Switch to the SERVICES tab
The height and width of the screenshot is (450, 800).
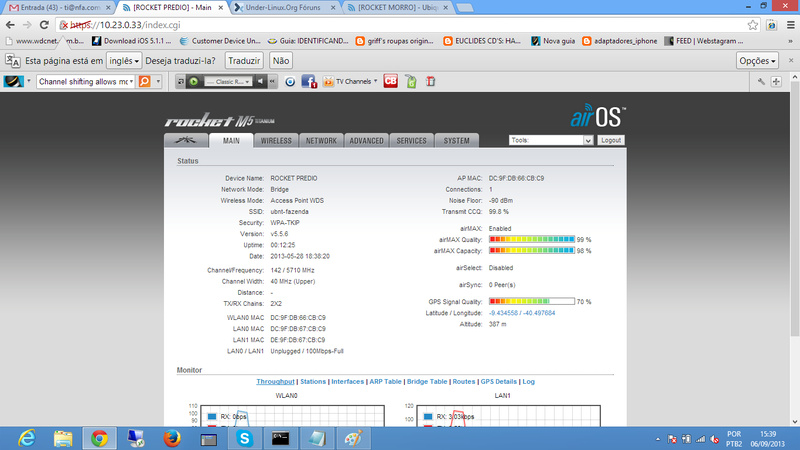coord(411,141)
